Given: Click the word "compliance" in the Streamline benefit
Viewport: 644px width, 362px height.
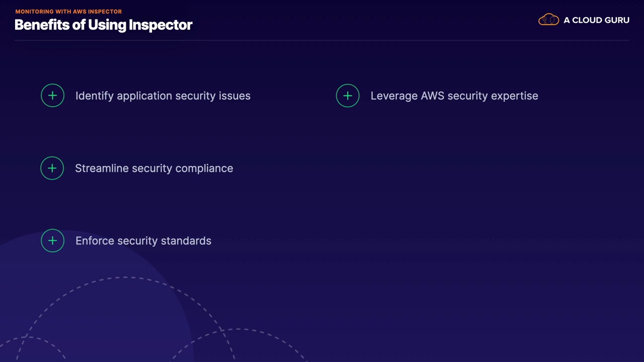Looking at the screenshot, I should coord(204,168).
